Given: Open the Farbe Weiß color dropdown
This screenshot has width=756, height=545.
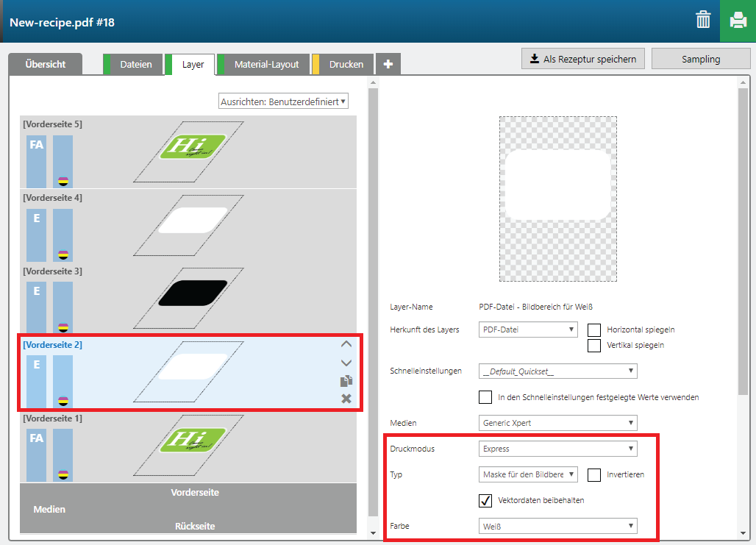Looking at the screenshot, I should [x=557, y=526].
